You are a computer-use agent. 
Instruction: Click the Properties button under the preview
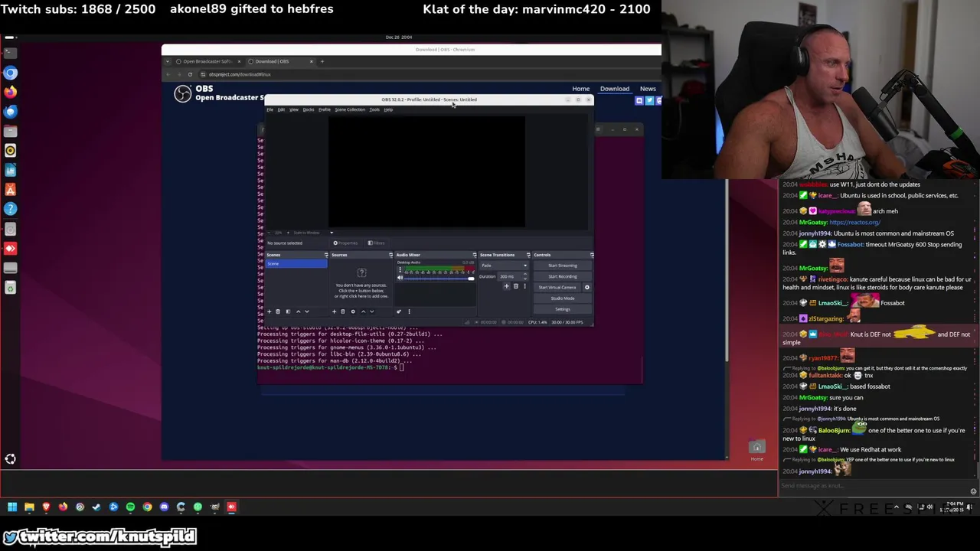[345, 243]
